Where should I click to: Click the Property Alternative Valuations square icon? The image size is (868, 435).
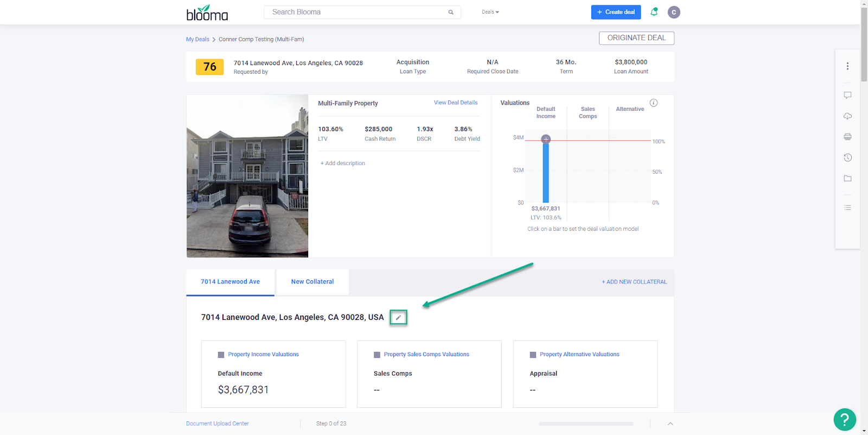pyautogui.click(x=533, y=355)
